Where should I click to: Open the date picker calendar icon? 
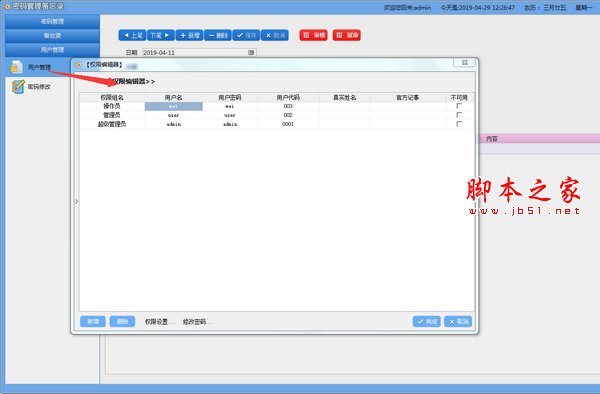pos(251,52)
